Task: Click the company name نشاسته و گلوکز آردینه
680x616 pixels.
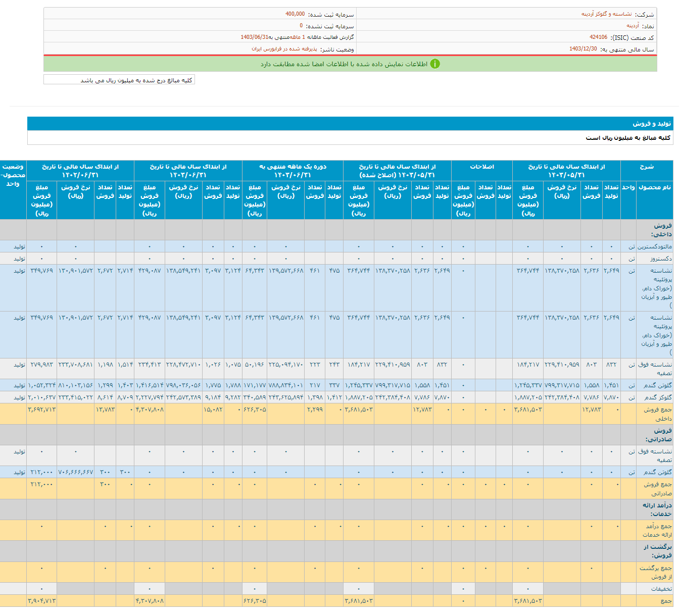Action: coord(606,14)
